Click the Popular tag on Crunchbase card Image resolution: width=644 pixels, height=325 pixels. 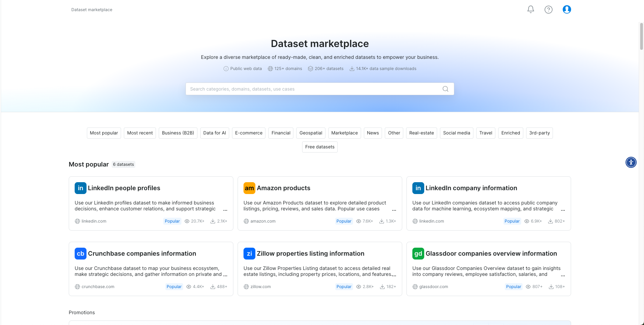(x=174, y=287)
